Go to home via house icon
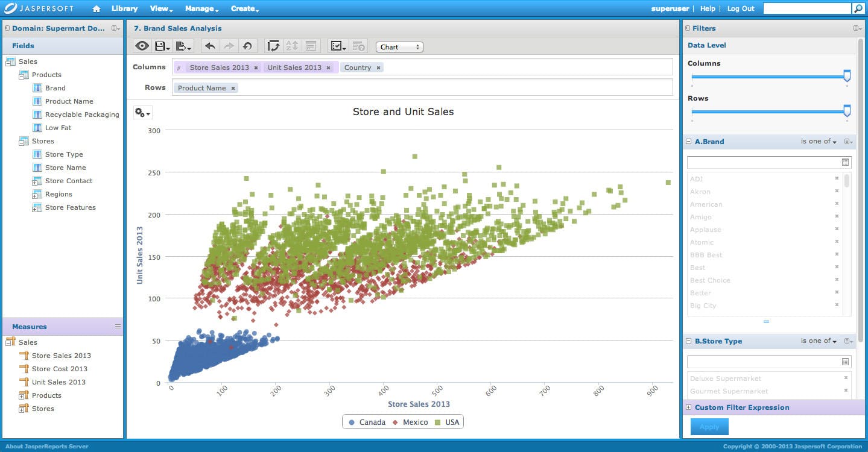 (97, 8)
